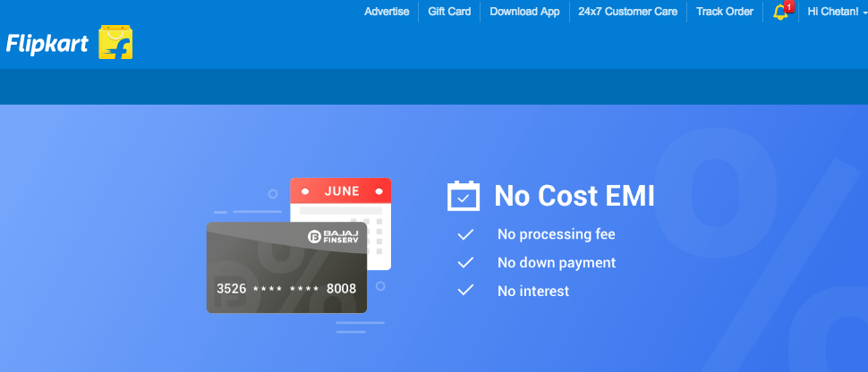868x372 pixels.
Task: Click checkmark beside No down payment
Action: 465,262
